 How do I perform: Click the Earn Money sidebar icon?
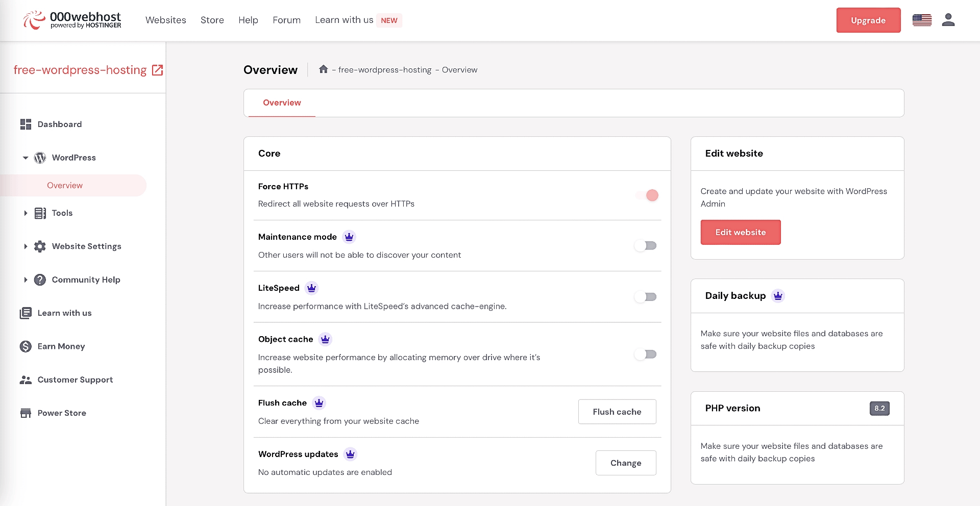click(26, 346)
